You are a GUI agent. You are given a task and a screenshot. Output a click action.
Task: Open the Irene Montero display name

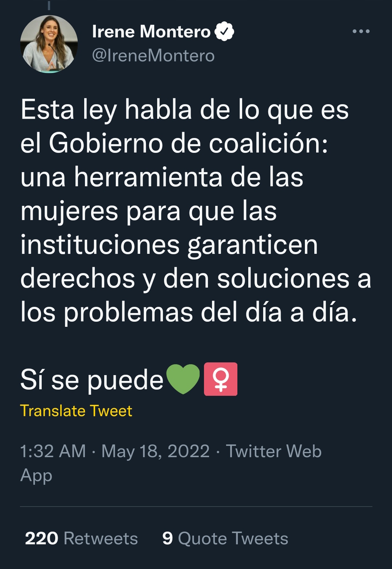[151, 32]
